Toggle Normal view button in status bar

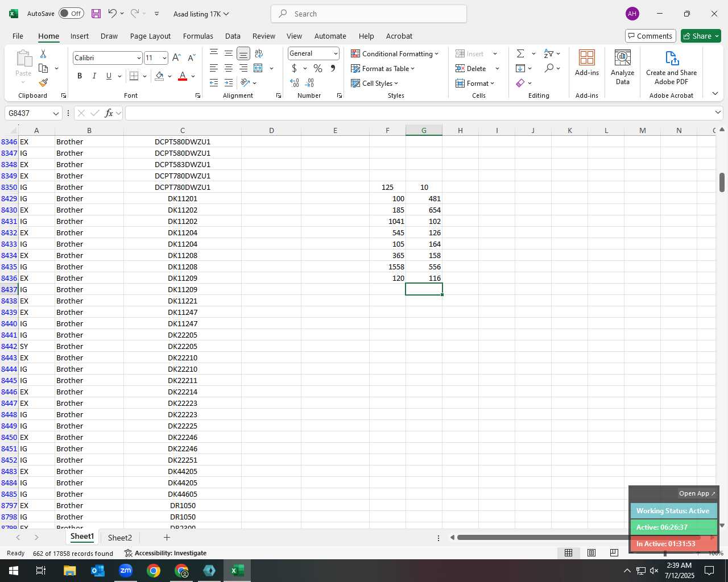point(568,553)
